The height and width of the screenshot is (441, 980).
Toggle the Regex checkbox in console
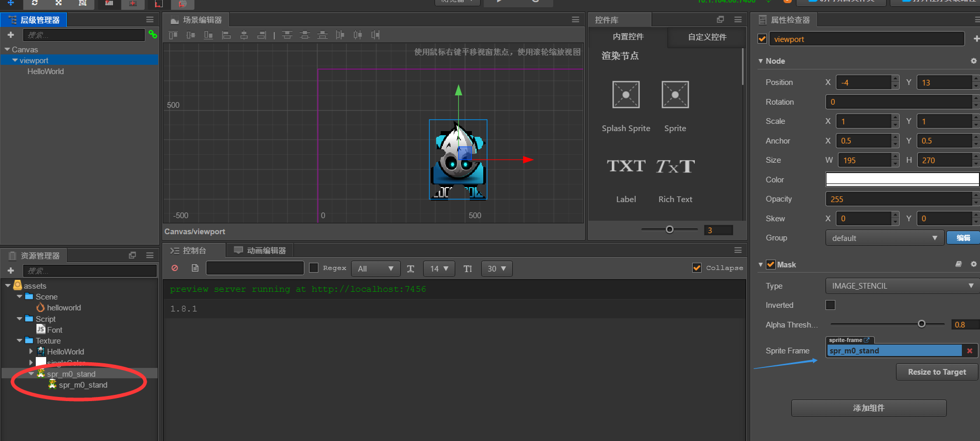click(314, 267)
